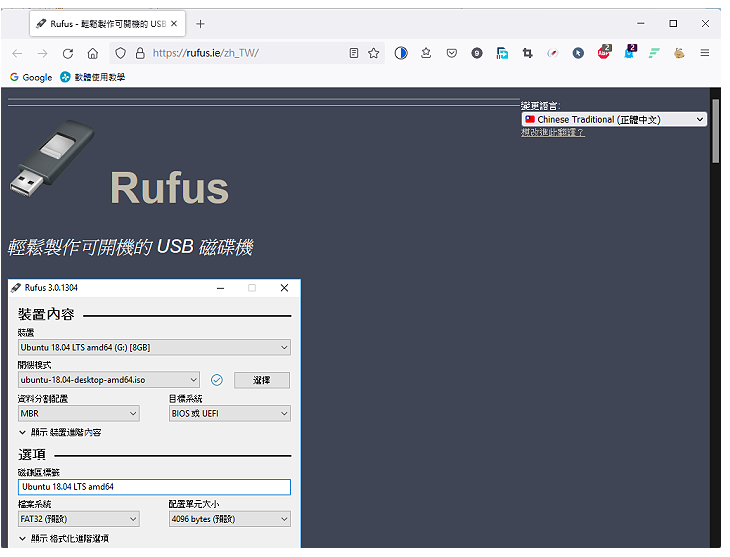Bookmark this page with the star
Screen dimensions: 730x557
click(373, 54)
